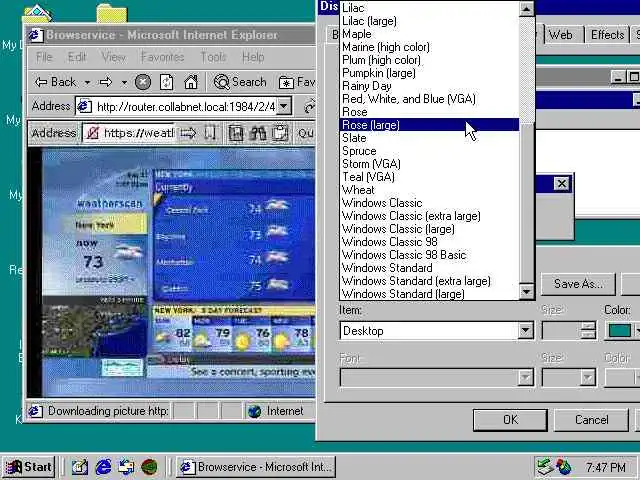Open the Help menu in Internet Explorer

tap(253, 57)
